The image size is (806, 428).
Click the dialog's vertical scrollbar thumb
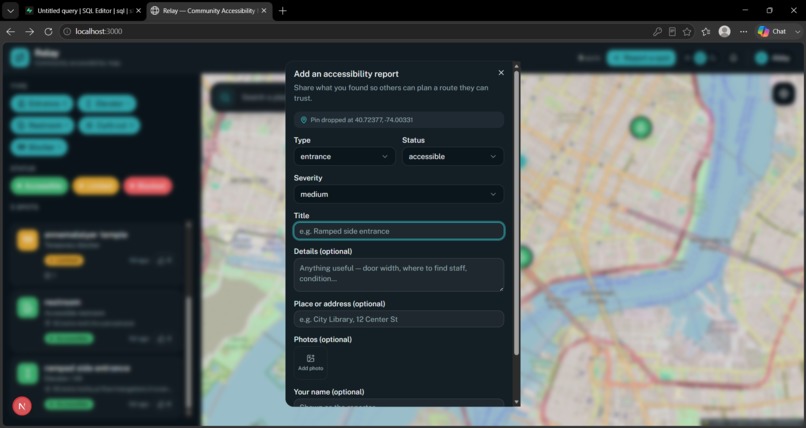[517, 213]
